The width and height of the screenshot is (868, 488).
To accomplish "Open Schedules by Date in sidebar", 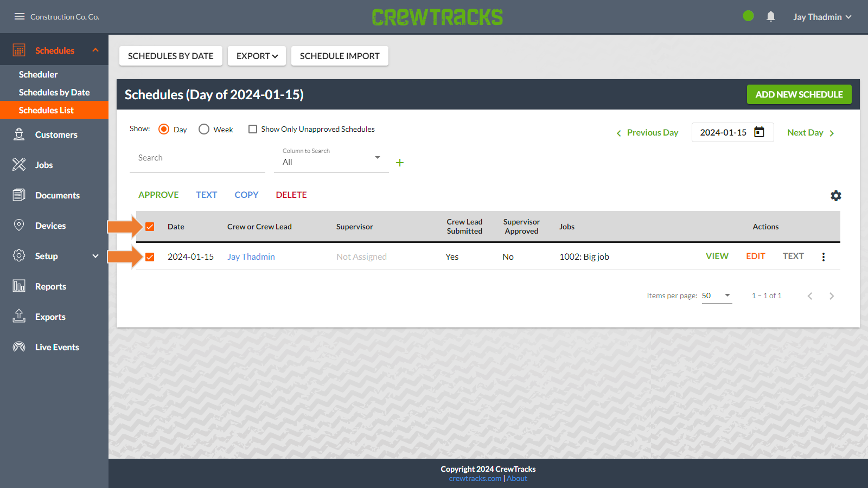I will [x=54, y=92].
